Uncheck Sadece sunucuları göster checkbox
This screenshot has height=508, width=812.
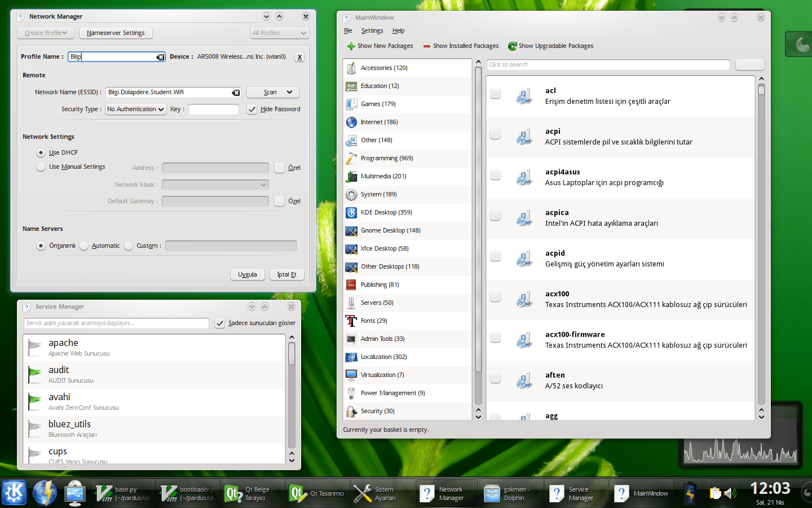tap(220, 323)
